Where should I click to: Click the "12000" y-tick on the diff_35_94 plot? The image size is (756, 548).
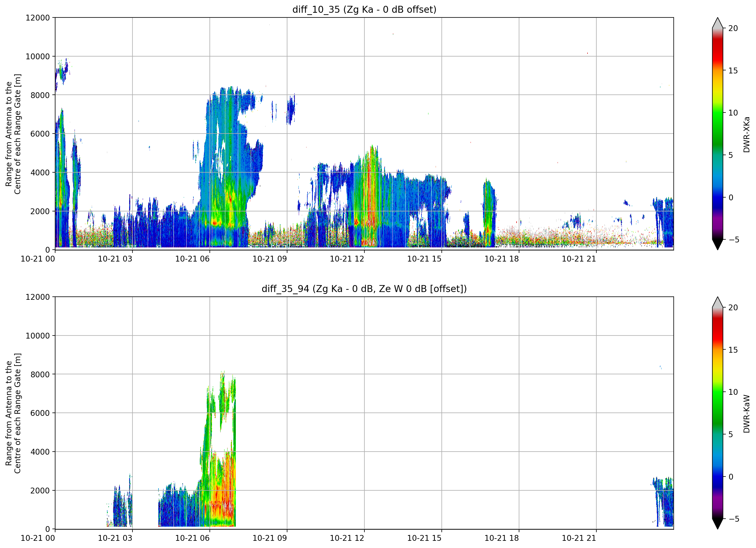[38, 297]
